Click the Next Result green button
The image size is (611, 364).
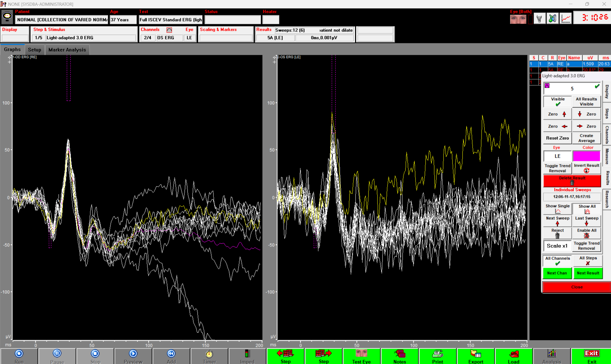coord(588,273)
